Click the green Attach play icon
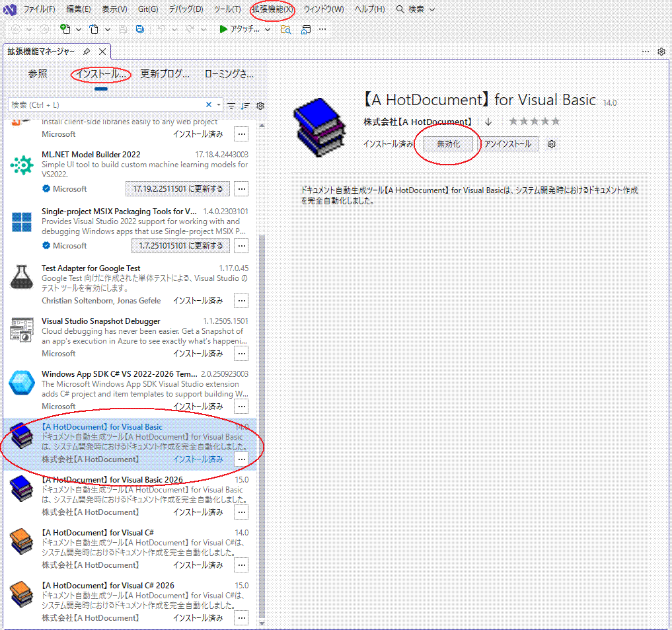The image size is (672, 630). [223, 29]
